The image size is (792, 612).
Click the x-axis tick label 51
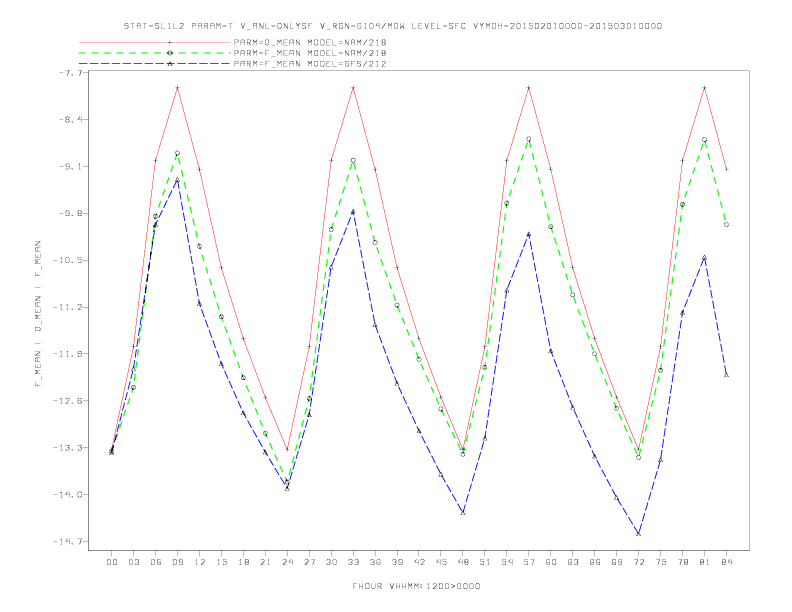[x=485, y=562]
